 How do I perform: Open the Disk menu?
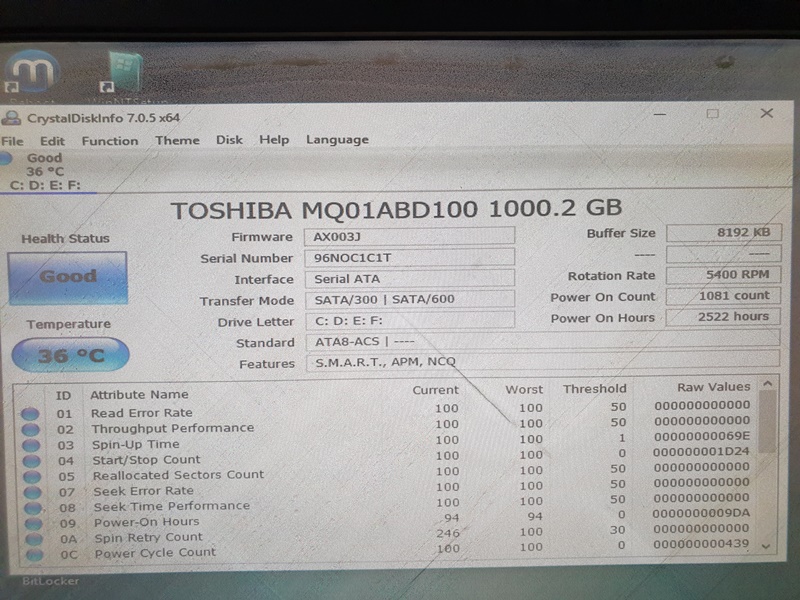[x=229, y=140]
